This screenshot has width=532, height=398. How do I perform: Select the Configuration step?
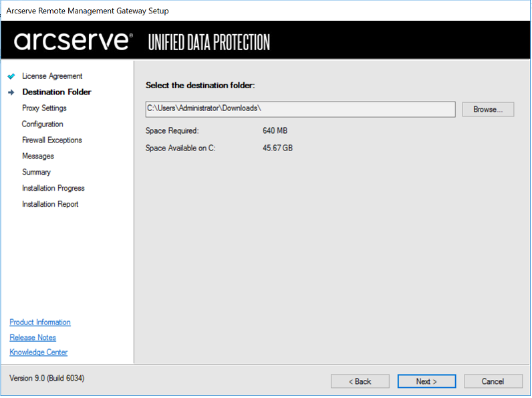tap(42, 124)
